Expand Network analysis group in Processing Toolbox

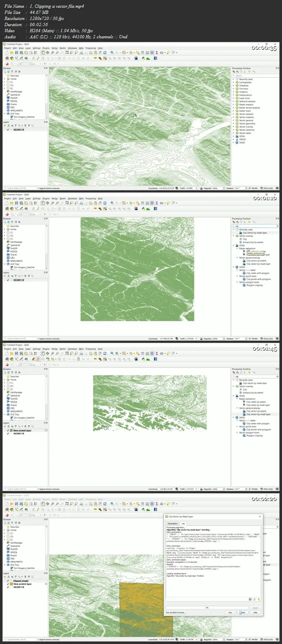point(234,101)
